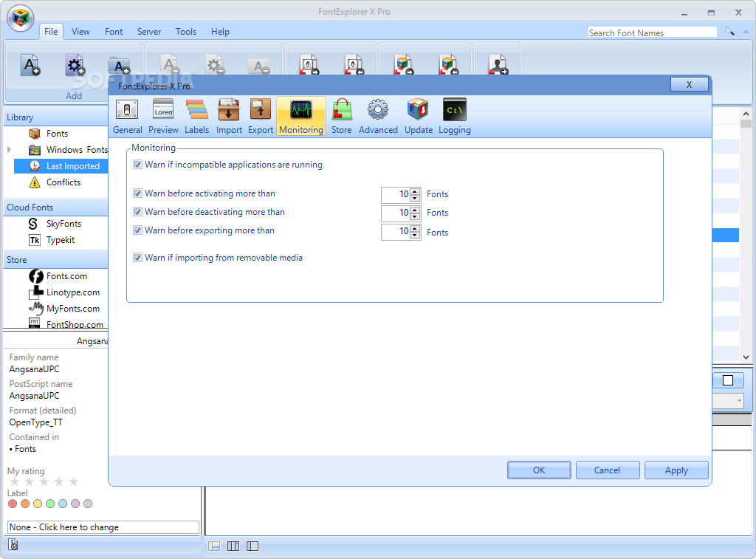The height and width of the screenshot is (559, 756).
Task: Toggle warn before deactivating fonts checkbox
Action: (138, 212)
